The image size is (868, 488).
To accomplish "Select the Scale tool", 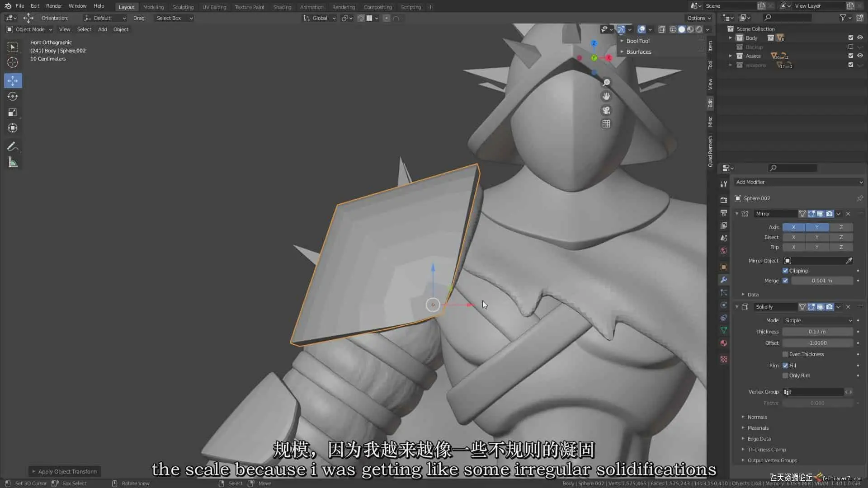I will coord(13,113).
